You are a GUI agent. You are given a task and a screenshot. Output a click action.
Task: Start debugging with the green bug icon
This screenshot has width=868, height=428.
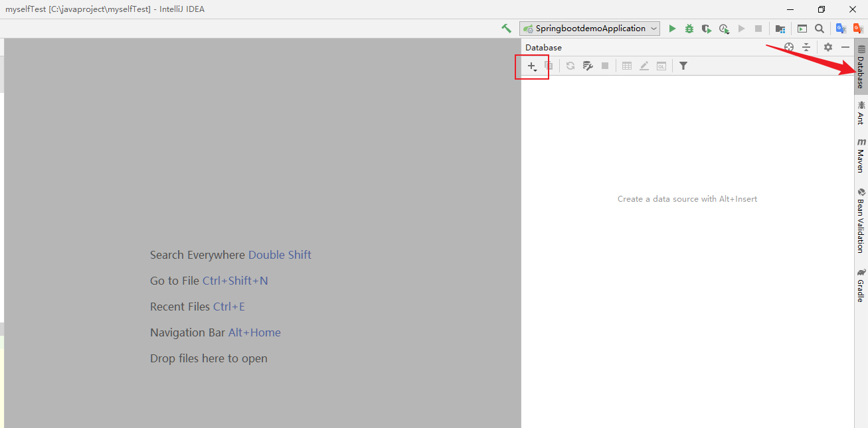689,29
